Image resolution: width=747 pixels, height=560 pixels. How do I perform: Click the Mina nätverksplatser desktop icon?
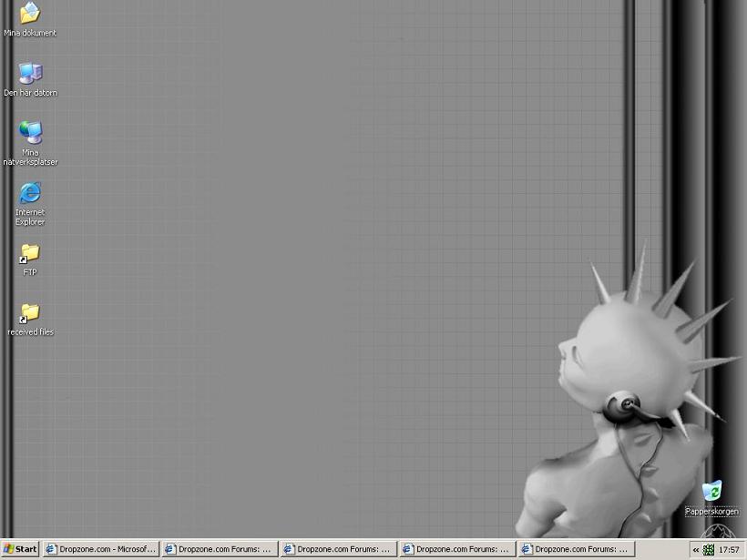pyautogui.click(x=30, y=133)
